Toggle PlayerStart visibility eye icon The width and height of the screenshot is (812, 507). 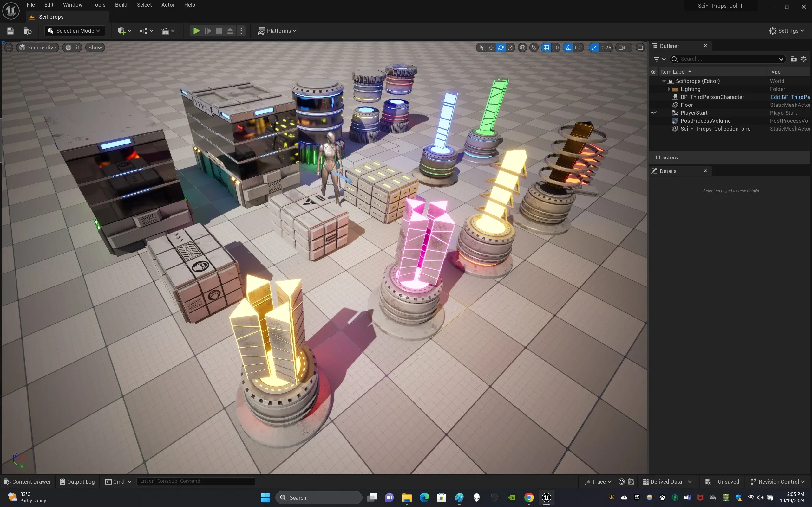(654, 113)
